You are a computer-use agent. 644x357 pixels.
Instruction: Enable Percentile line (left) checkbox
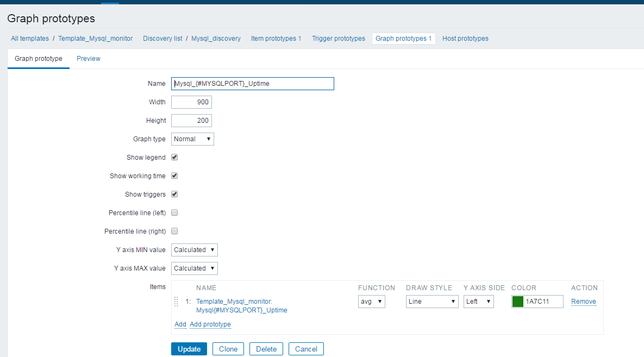[x=174, y=213]
